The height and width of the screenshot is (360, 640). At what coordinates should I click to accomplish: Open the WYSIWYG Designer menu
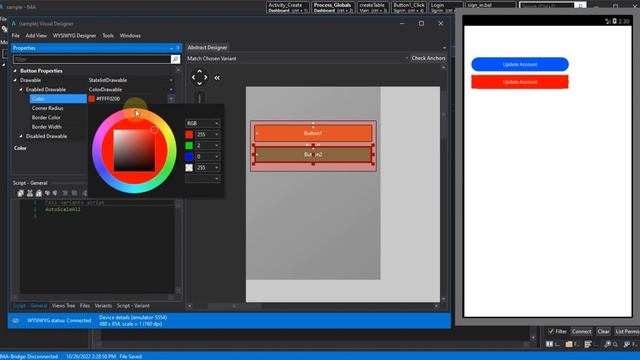click(74, 36)
